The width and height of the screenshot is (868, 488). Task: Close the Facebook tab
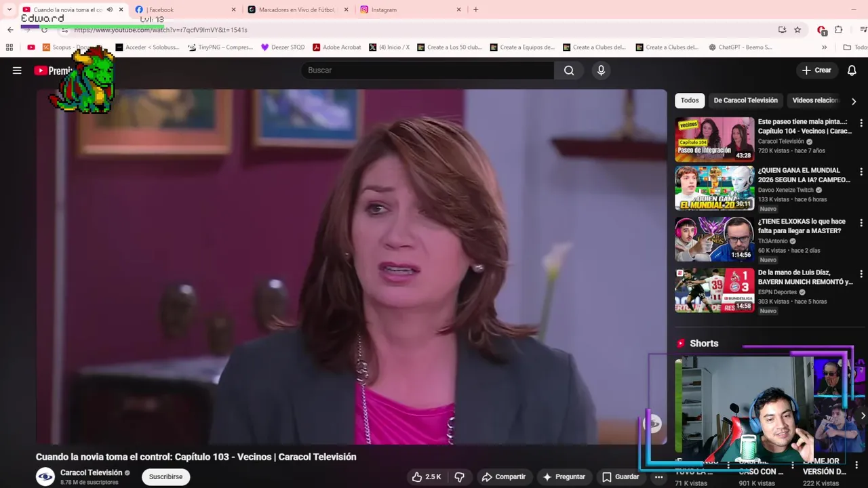pos(234,9)
